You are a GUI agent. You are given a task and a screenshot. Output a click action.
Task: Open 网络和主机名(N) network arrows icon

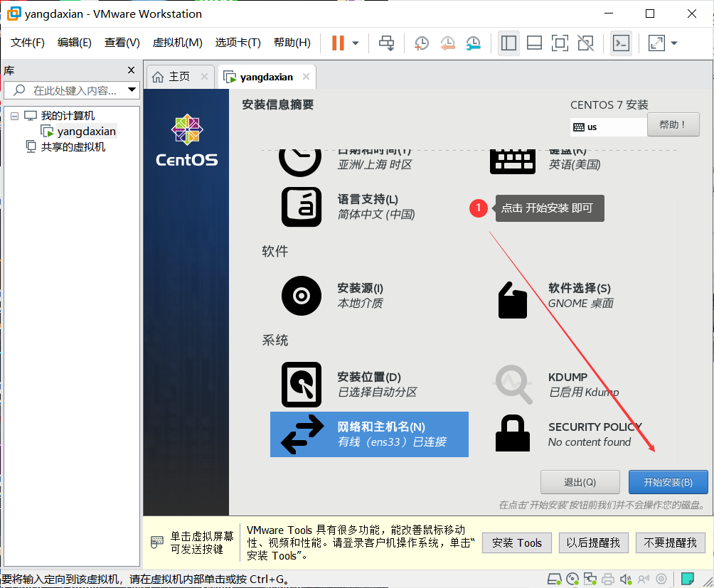pyautogui.click(x=302, y=434)
